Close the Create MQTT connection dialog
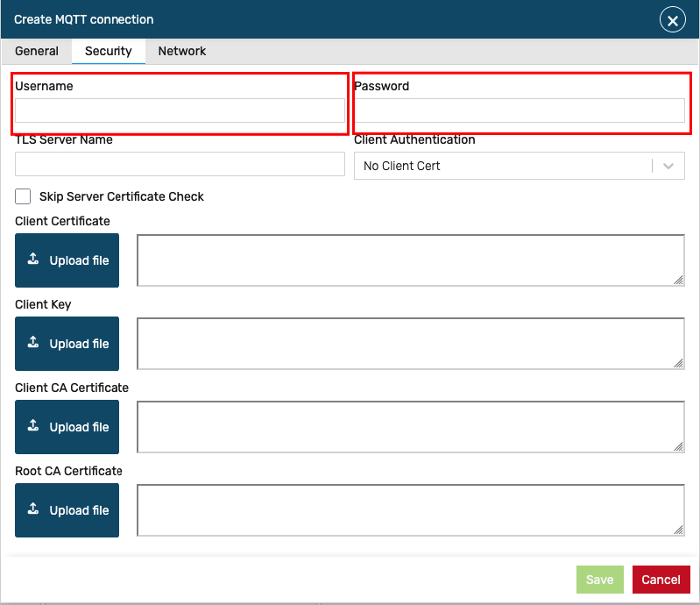700x605 pixels. pyautogui.click(x=672, y=20)
